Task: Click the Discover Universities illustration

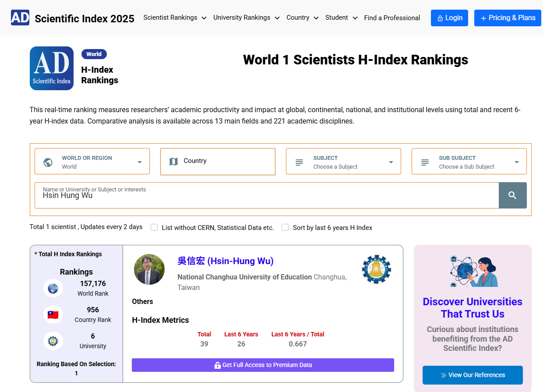Action: (x=473, y=272)
